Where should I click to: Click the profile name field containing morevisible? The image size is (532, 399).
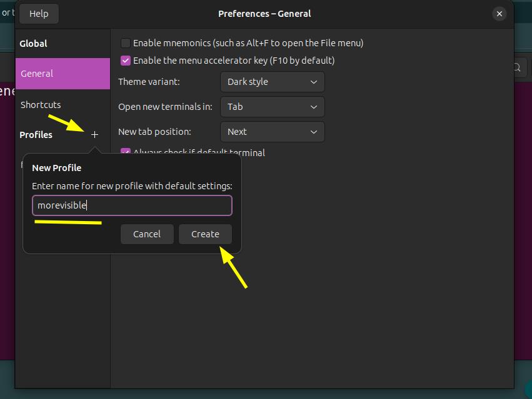click(x=132, y=205)
